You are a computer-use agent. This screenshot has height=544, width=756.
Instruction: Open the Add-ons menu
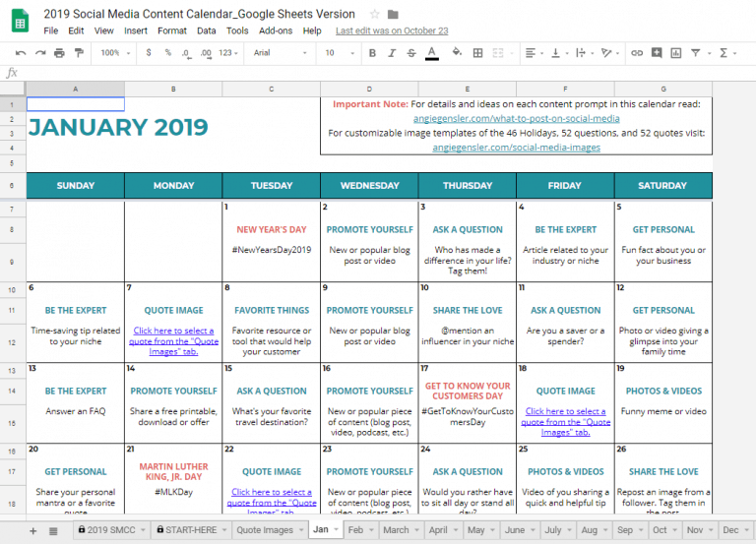[276, 30]
